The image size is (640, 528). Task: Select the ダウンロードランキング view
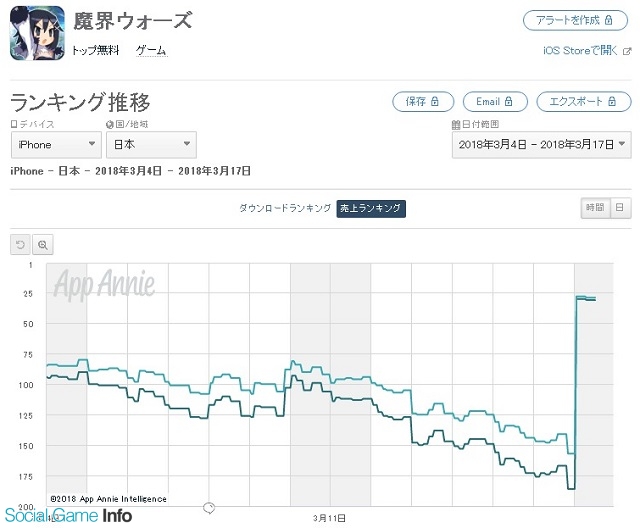[285, 209]
